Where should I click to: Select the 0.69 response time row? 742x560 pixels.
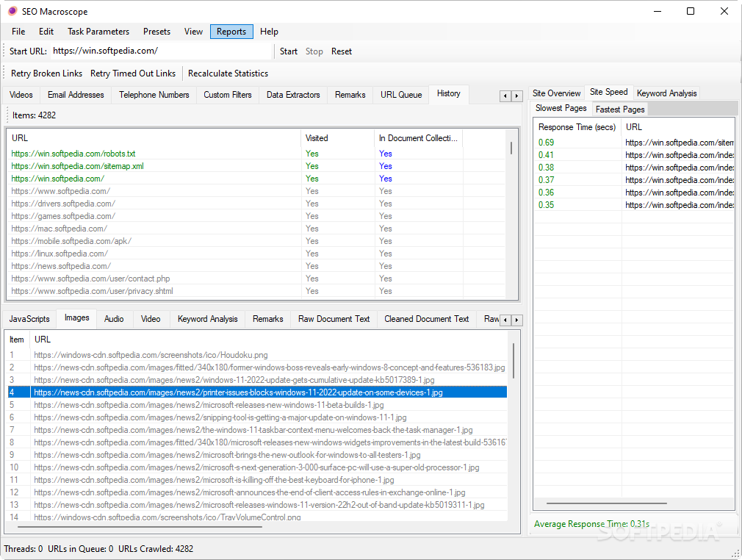click(x=634, y=143)
